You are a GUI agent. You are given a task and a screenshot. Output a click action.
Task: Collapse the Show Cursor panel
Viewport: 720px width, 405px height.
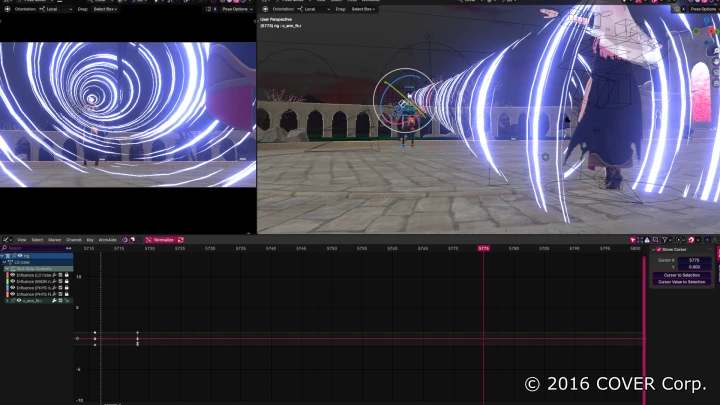(x=653, y=250)
